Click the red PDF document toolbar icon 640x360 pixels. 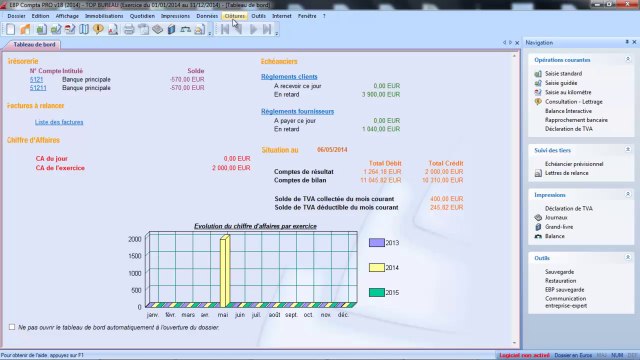[x=113, y=29]
